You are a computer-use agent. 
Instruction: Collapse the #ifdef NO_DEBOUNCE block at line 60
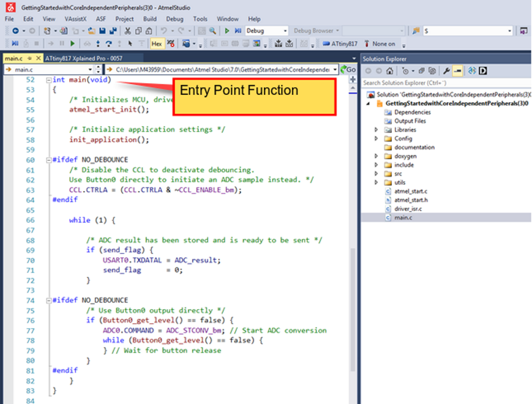[49, 160]
